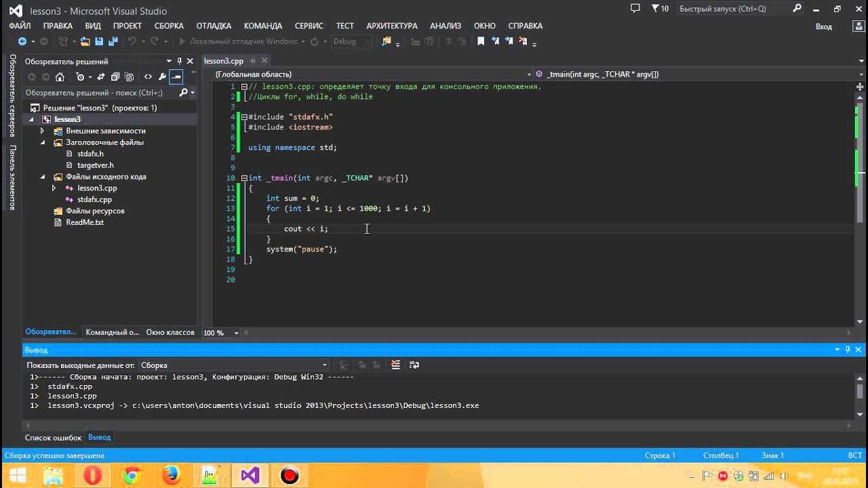Switch to the Окно классов tab
Viewport: 868px width, 488px height.
[x=170, y=332]
